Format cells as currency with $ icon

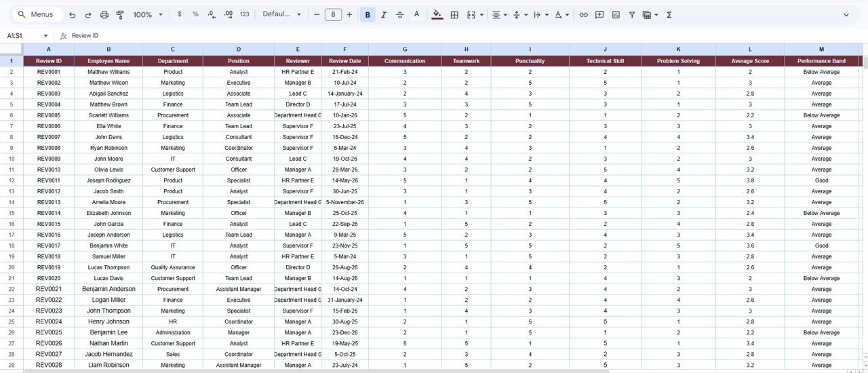(179, 14)
